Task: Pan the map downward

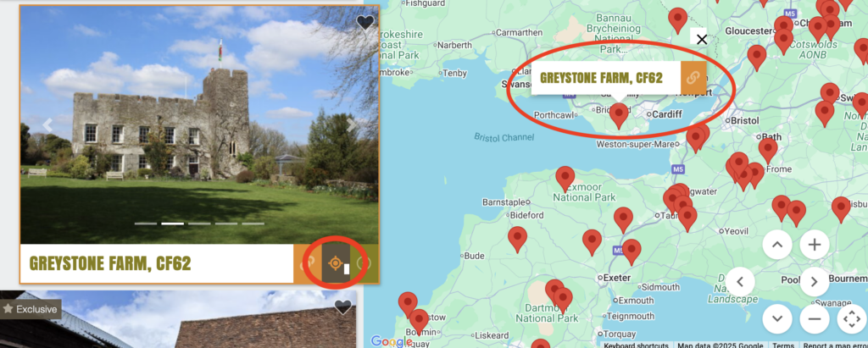Action: [777, 318]
